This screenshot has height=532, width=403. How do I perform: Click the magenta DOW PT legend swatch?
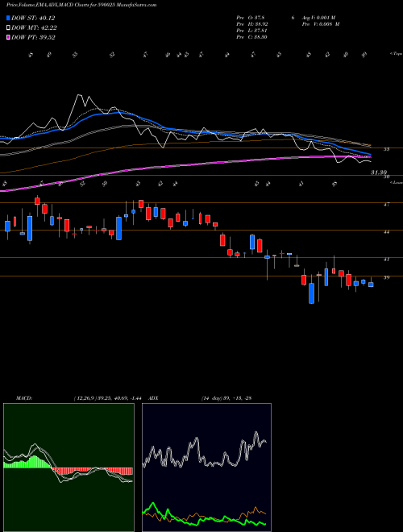click(x=8, y=37)
